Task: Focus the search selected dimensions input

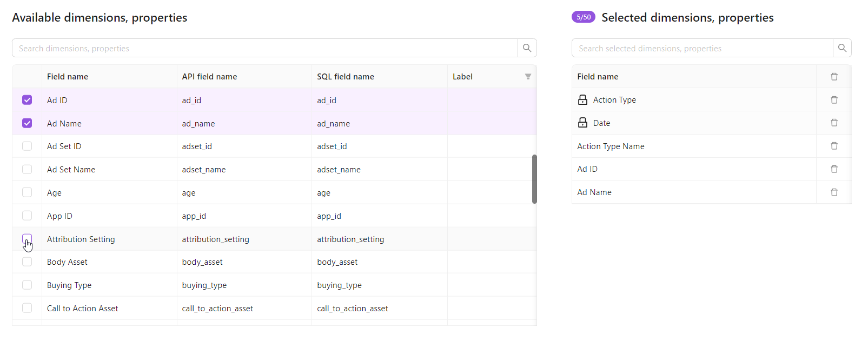Action: pos(702,48)
